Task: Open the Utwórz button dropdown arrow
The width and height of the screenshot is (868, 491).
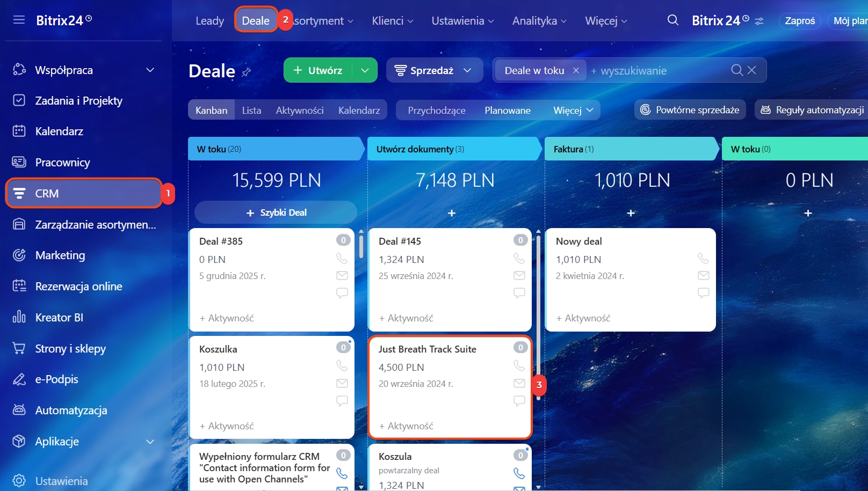Action: pos(365,70)
